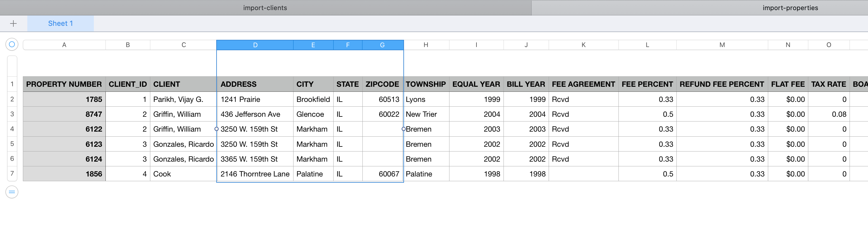
Task: Open the import-properties document tab
Action: pyautogui.click(x=790, y=8)
